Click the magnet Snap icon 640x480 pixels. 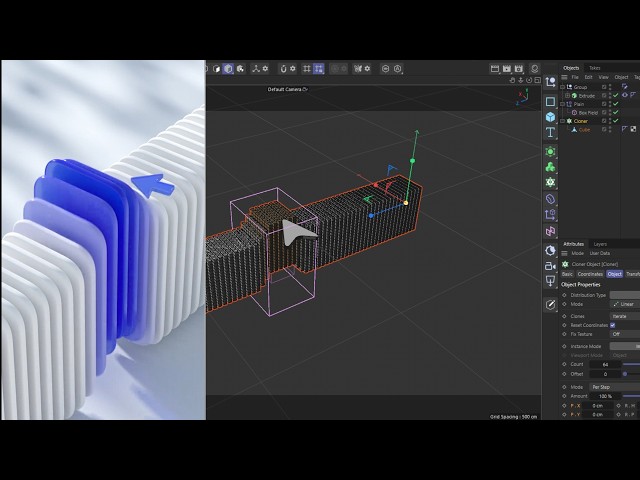pos(283,69)
